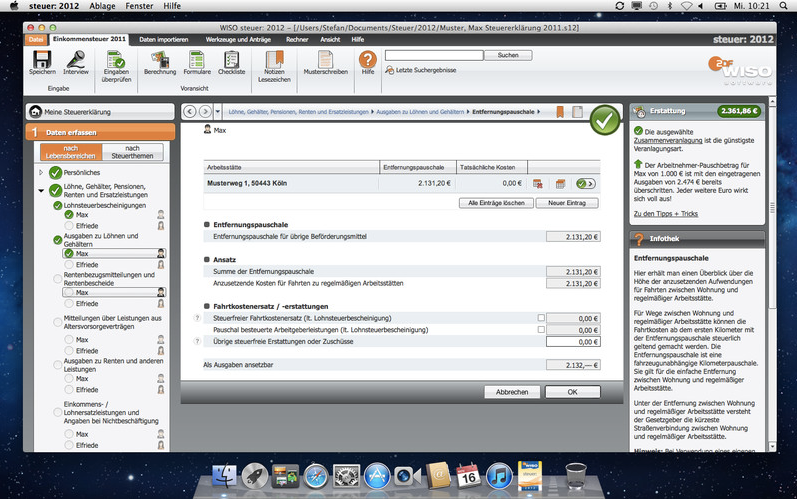Go forward with the right arrow button
Viewport: 797px width, 499px height.
click(x=205, y=111)
